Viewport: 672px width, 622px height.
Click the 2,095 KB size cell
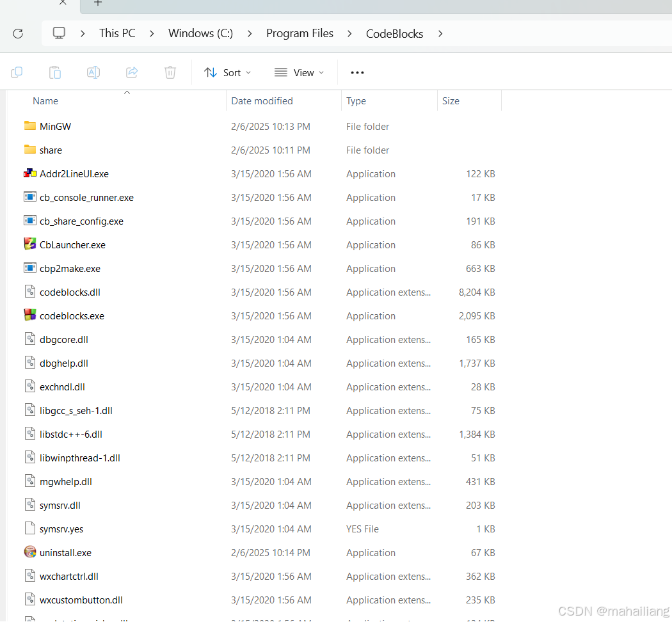477,315
